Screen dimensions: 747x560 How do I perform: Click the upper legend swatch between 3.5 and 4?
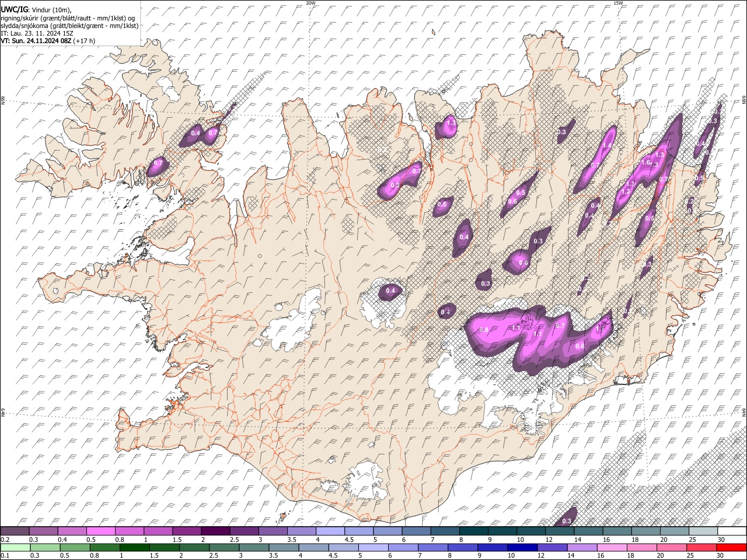301,531
